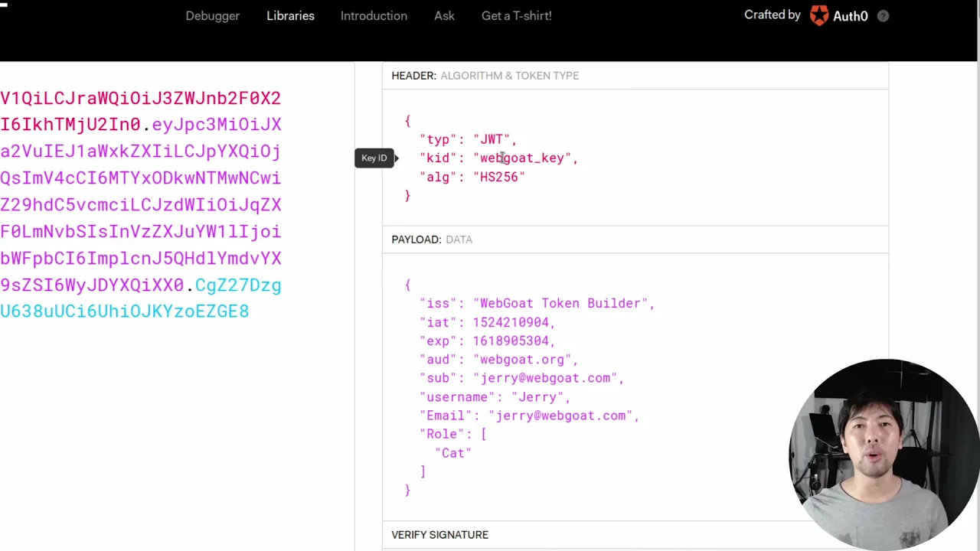The image size is (980, 551).
Task: Click the blue signature part of the encoded token
Action: click(x=125, y=311)
